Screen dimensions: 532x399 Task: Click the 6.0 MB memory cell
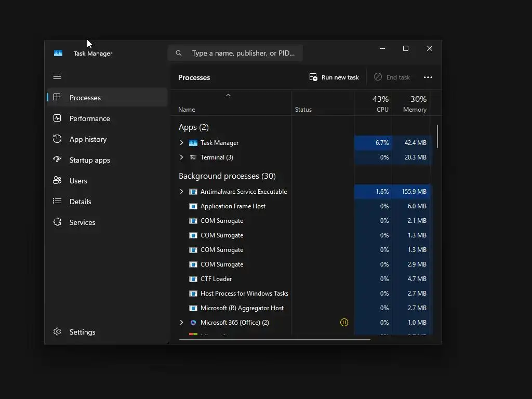click(x=411, y=206)
